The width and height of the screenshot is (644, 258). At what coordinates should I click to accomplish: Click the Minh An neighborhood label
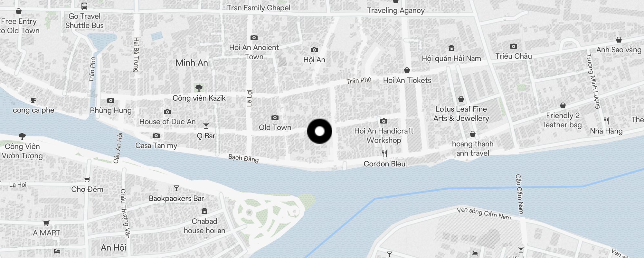(192, 63)
